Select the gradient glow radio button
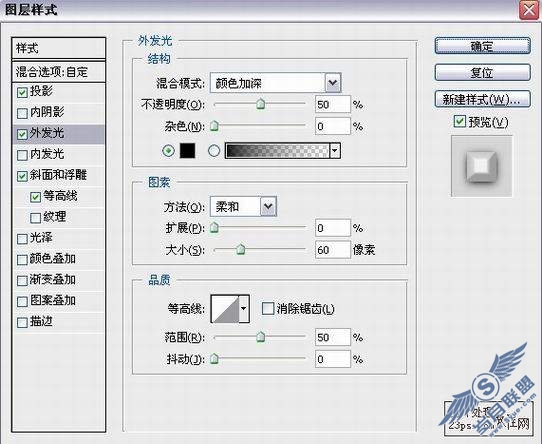The width and height of the screenshot is (542, 444). point(214,151)
